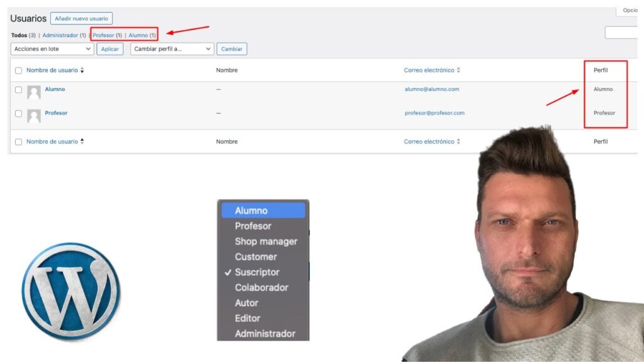Select Suscriptor in the role menu
Viewport: 644px width, 362px height.
pyautogui.click(x=264, y=272)
